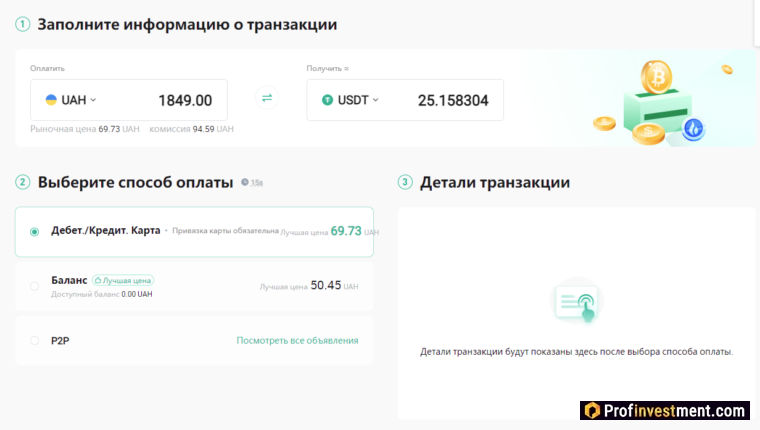Click the 50.45 best price for balance

click(x=326, y=285)
